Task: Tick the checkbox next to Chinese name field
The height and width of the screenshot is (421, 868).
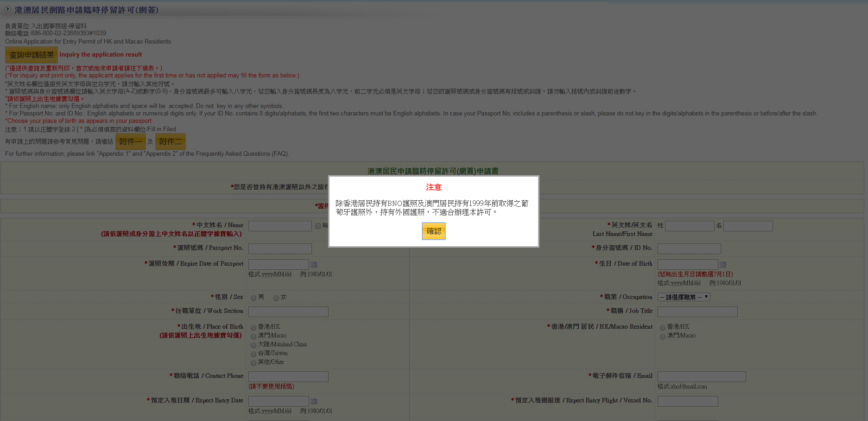Action: (x=318, y=226)
